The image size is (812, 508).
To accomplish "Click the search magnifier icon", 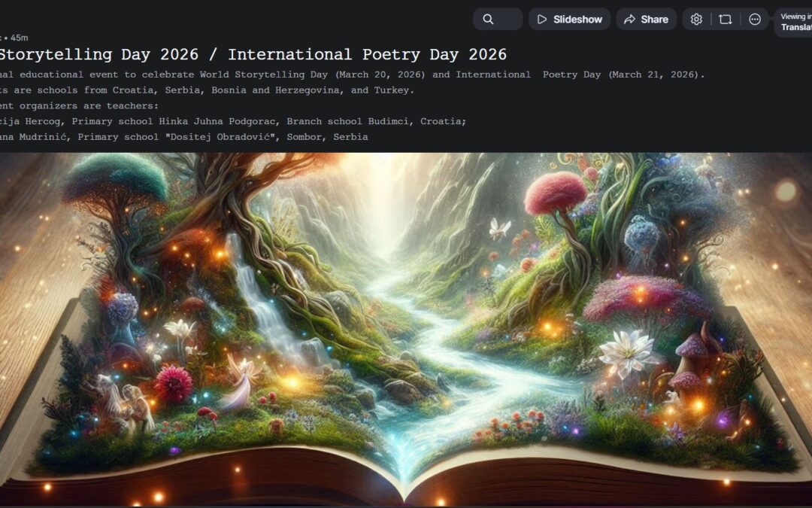I will (488, 20).
